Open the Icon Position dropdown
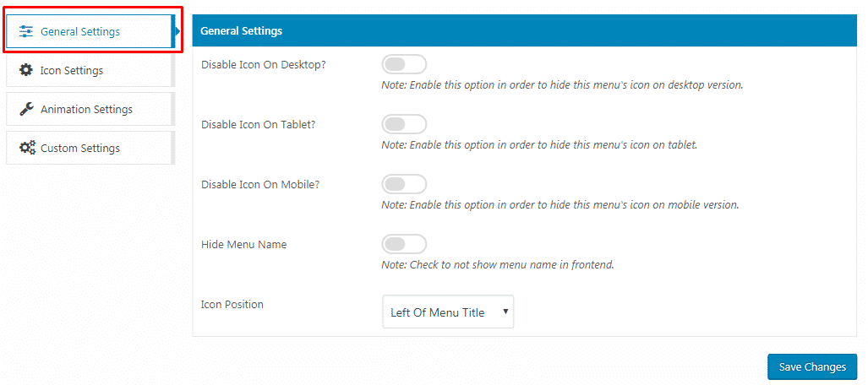This screenshot has width=868, height=385. click(x=448, y=312)
